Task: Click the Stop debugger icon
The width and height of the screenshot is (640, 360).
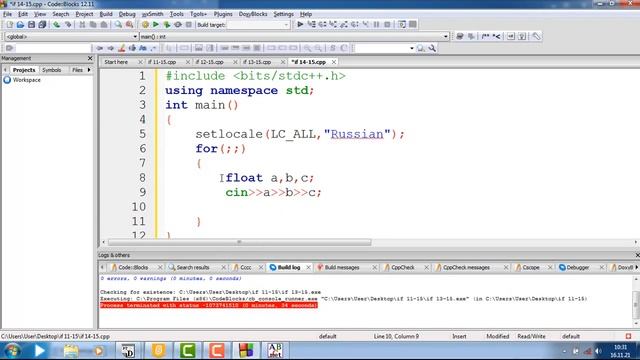Action: coord(387,24)
